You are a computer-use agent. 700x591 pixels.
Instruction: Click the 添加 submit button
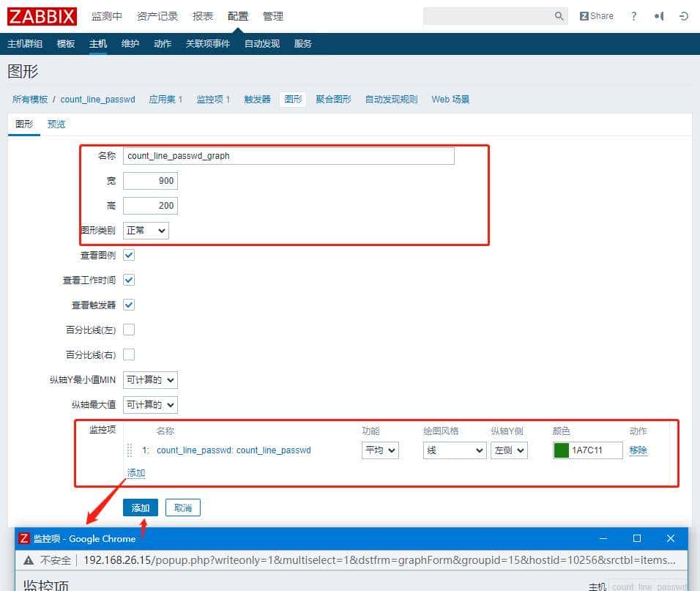coord(140,507)
